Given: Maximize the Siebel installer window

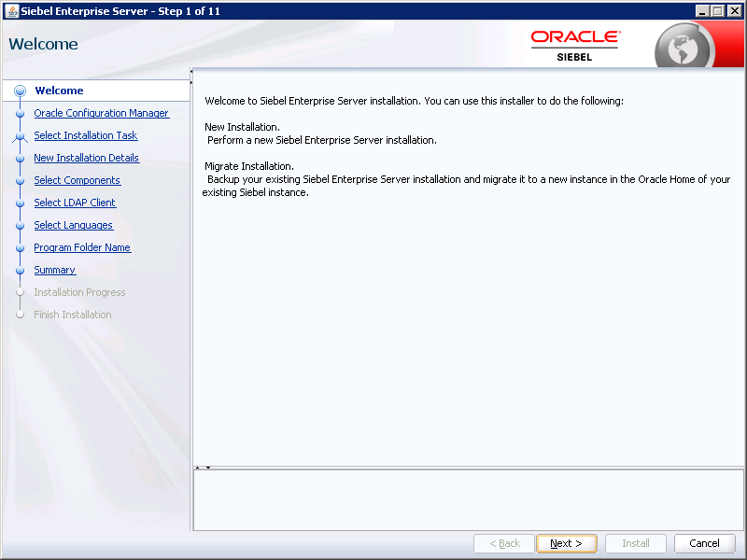Looking at the screenshot, I should pos(718,10).
